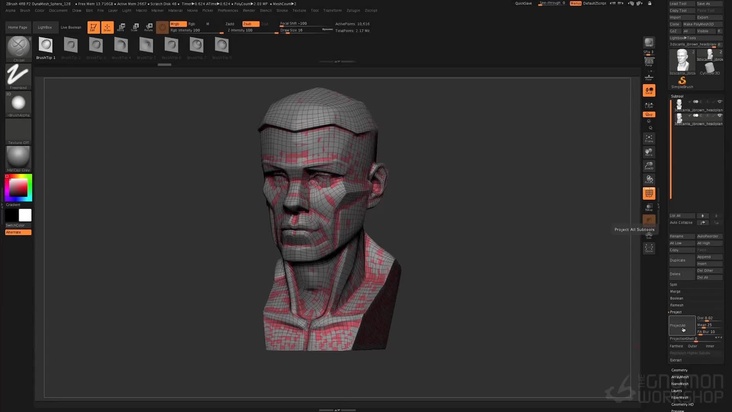Click the Frame icon
The height and width of the screenshot is (412, 732).
click(x=649, y=138)
